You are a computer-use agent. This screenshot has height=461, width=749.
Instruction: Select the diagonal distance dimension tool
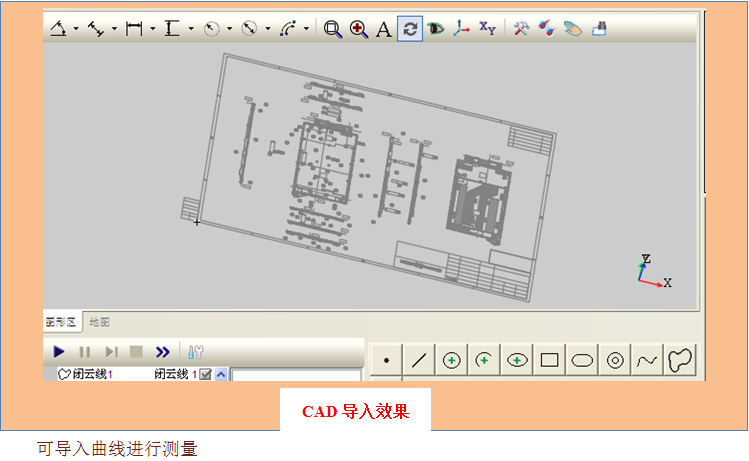click(96, 29)
